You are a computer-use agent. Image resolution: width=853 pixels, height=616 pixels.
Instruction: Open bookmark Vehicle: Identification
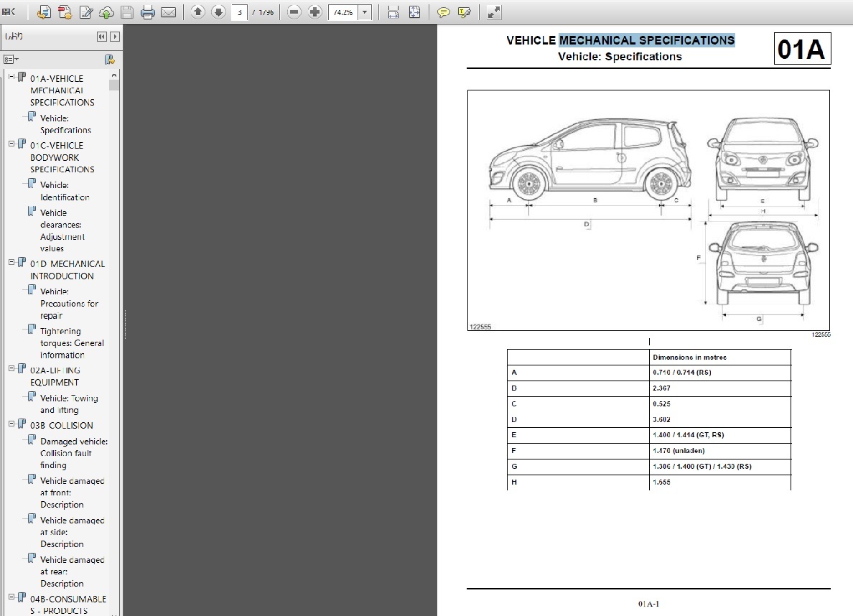click(x=65, y=191)
